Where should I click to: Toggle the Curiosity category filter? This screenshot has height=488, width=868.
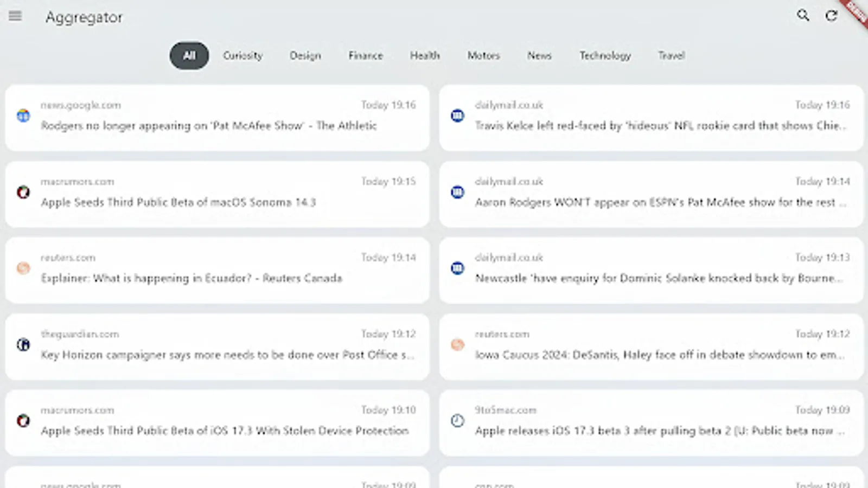pos(242,55)
